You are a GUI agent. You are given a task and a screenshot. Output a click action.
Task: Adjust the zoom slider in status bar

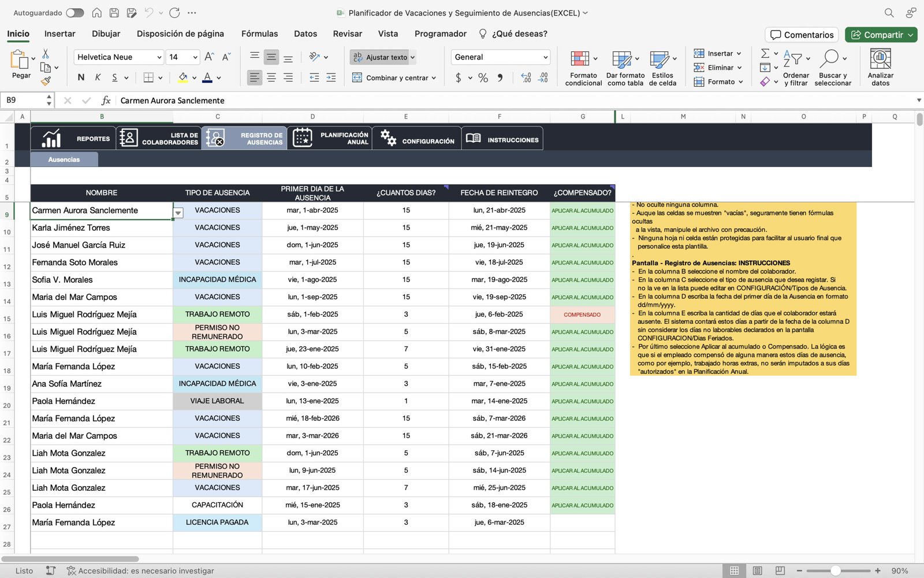[835, 570]
